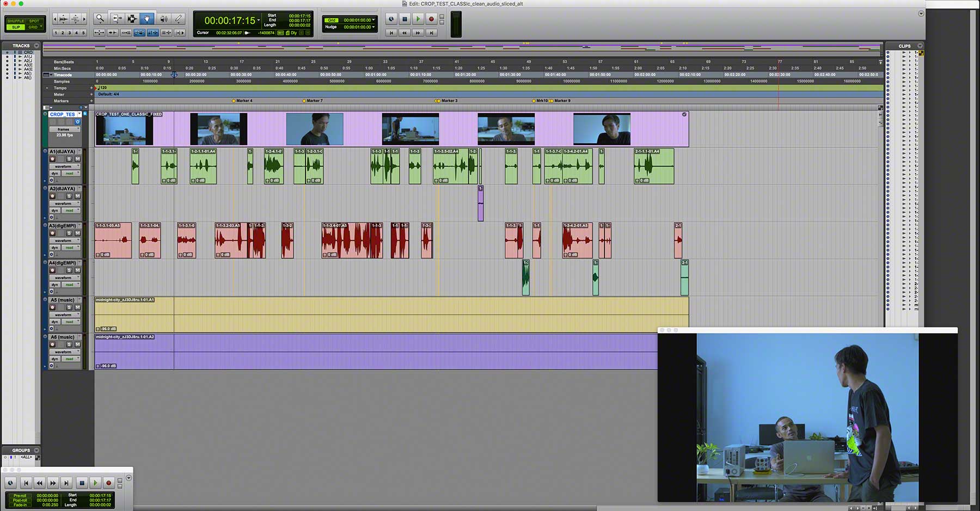This screenshot has width=980, height=511.
Task: Open the Groups list menu
Action: coord(36,450)
